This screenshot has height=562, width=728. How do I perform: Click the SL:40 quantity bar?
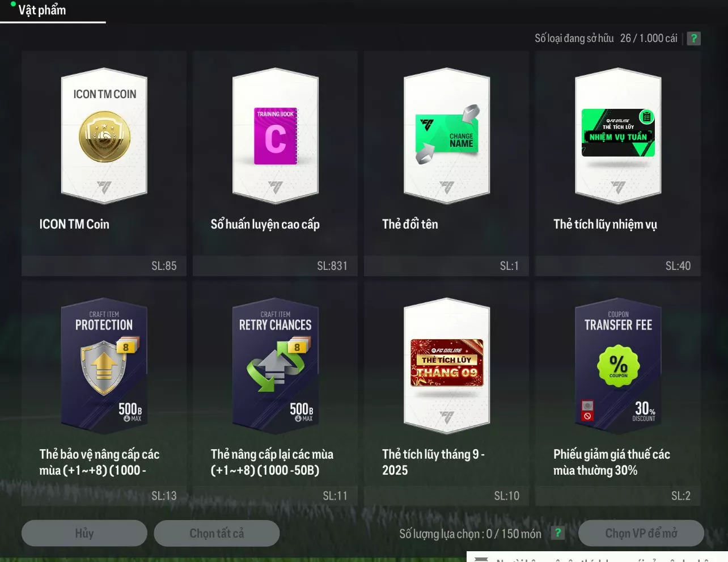click(618, 265)
